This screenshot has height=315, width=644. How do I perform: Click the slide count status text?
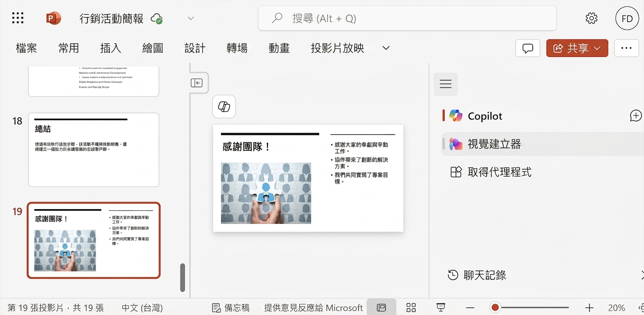(x=56, y=308)
